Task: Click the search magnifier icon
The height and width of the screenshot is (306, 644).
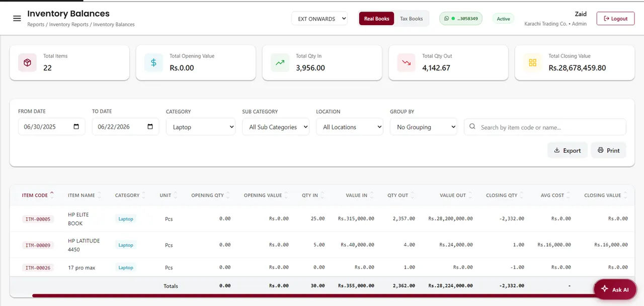Action: point(472,127)
